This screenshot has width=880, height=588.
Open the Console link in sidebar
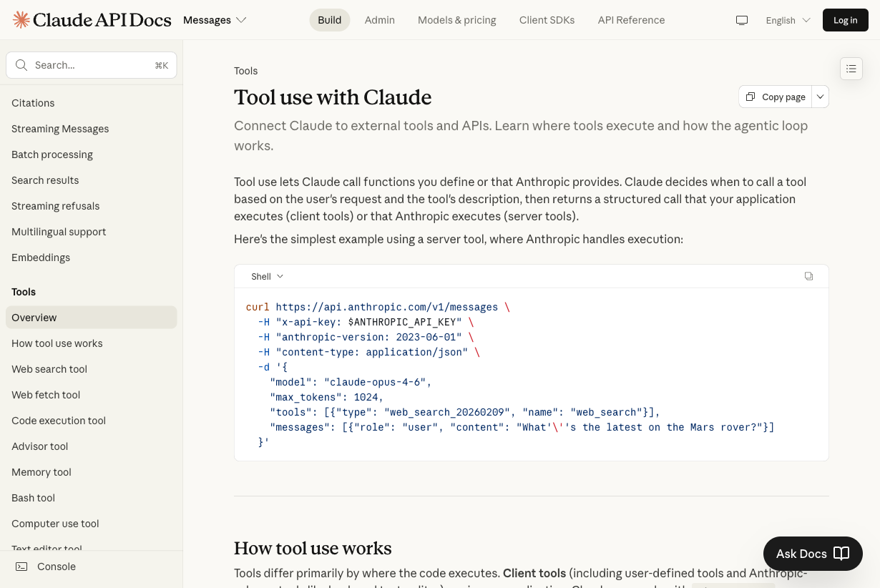point(57,567)
